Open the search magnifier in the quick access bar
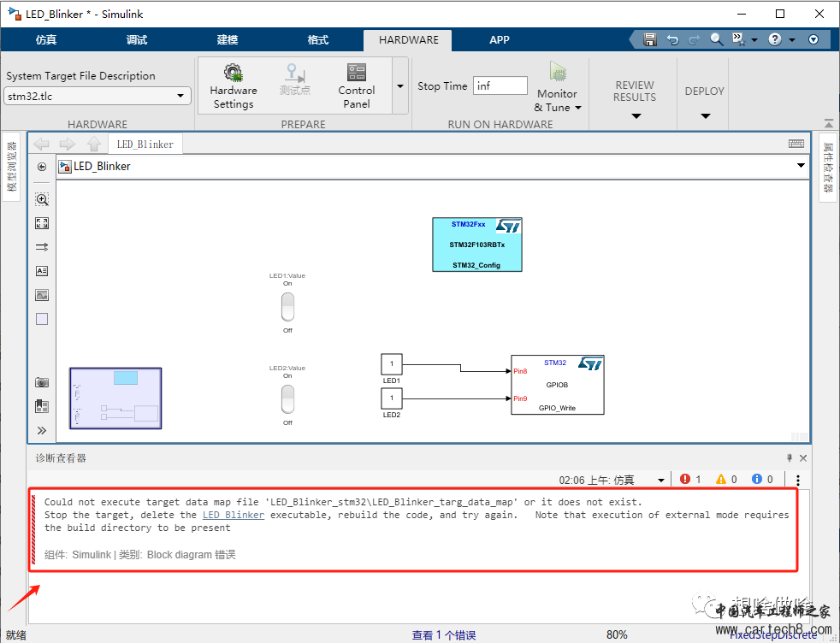This screenshot has width=840, height=643. (x=716, y=39)
